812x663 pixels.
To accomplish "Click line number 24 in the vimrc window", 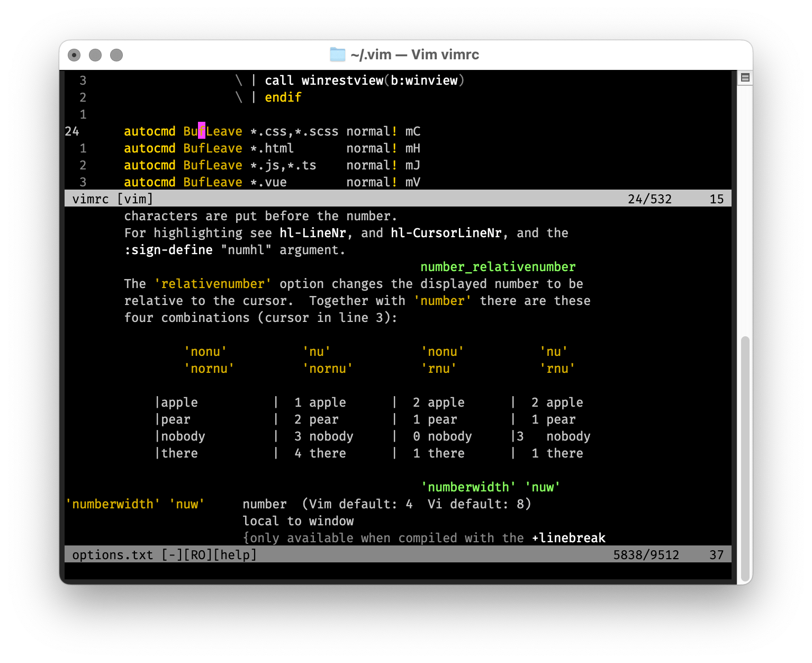I will point(73,131).
